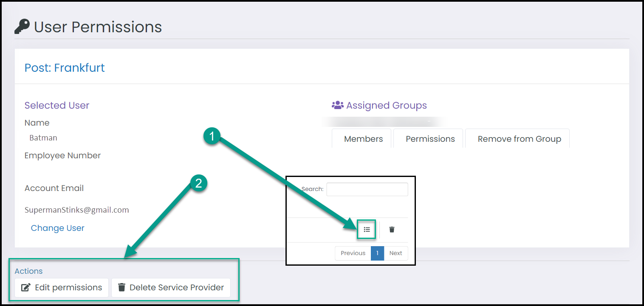Open the list view icon in the table row
The width and height of the screenshot is (644, 306).
click(x=367, y=230)
